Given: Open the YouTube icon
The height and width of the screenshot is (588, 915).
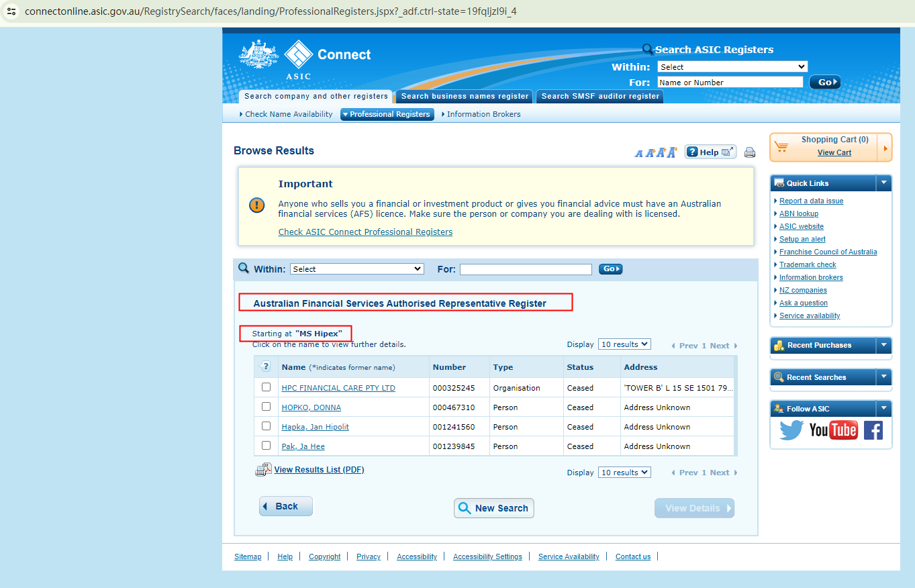Looking at the screenshot, I should coord(833,430).
